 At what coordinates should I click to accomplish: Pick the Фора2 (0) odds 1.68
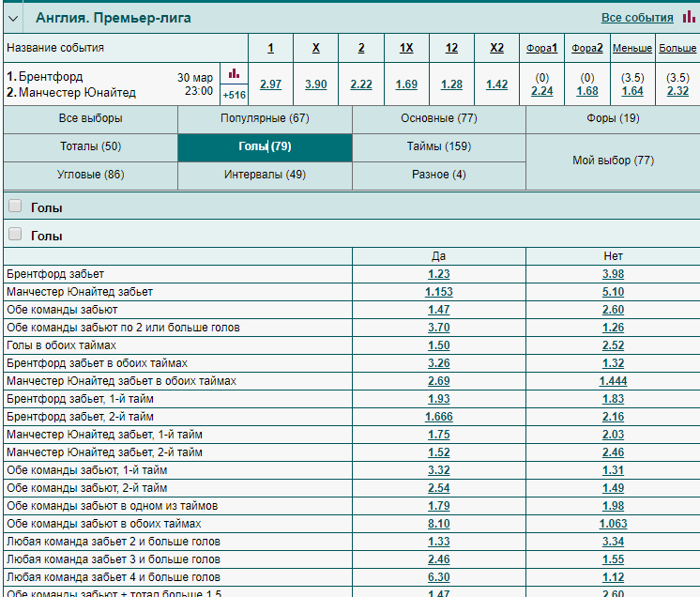[x=587, y=91]
